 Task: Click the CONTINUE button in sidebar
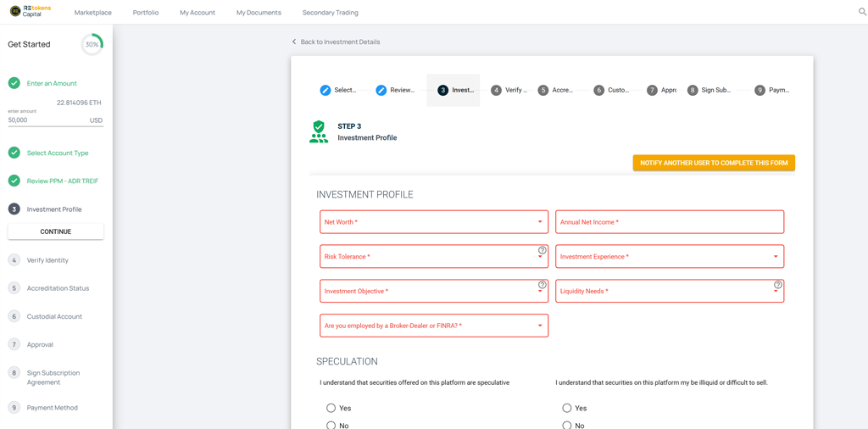55,231
